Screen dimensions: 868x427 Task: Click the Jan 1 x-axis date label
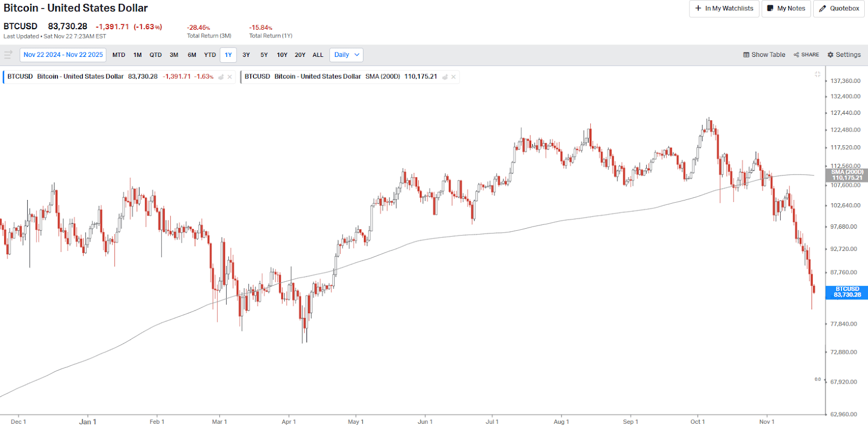tap(88, 422)
